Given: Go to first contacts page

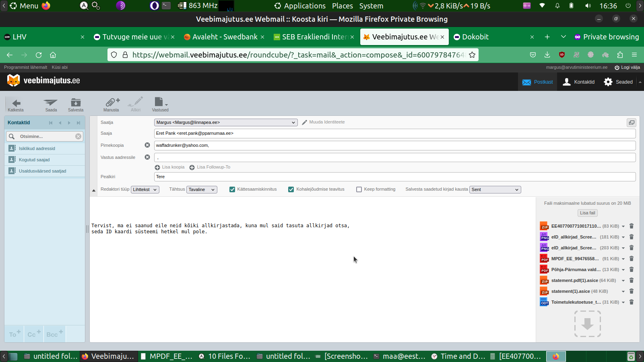Looking at the screenshot, I should point(51,123).
